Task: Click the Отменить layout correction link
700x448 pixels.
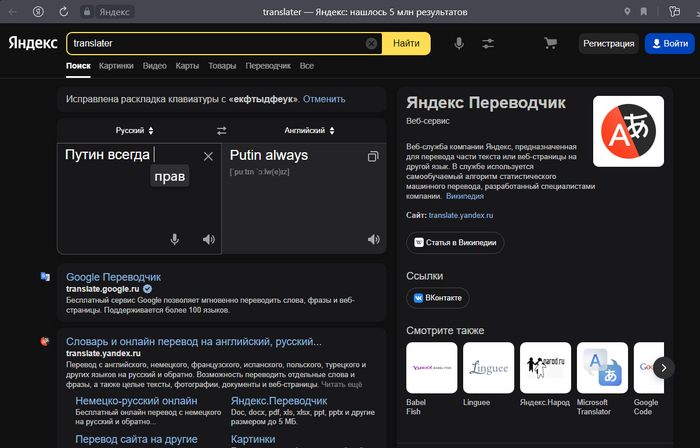Action: click(324, 100)
